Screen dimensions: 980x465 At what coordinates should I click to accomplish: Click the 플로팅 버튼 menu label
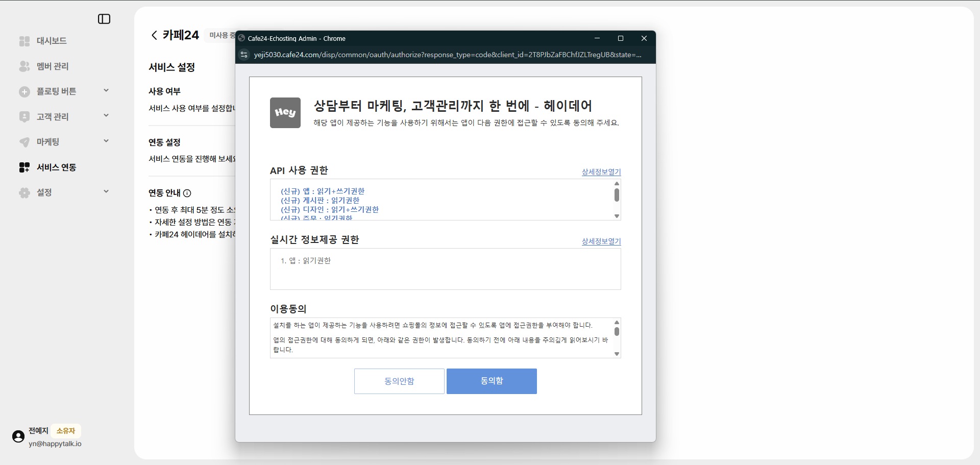coord(56,91)
